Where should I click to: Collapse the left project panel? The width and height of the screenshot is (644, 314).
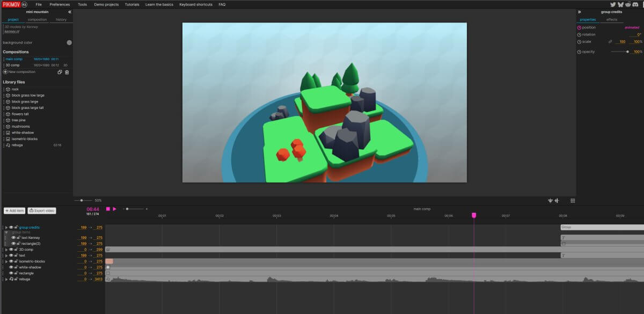point(69,12)
